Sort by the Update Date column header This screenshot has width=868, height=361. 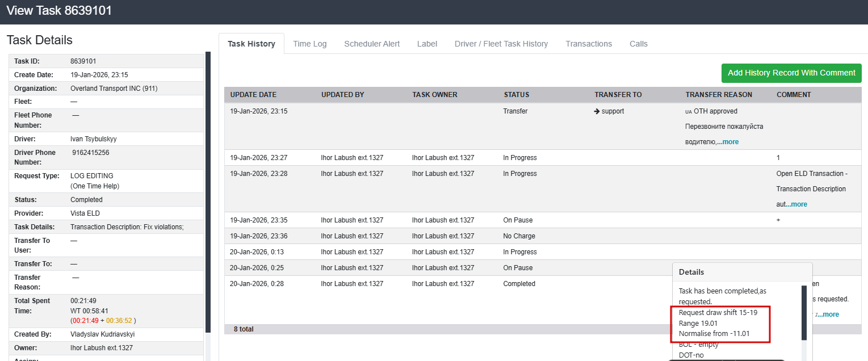click(x=253, y=95)
